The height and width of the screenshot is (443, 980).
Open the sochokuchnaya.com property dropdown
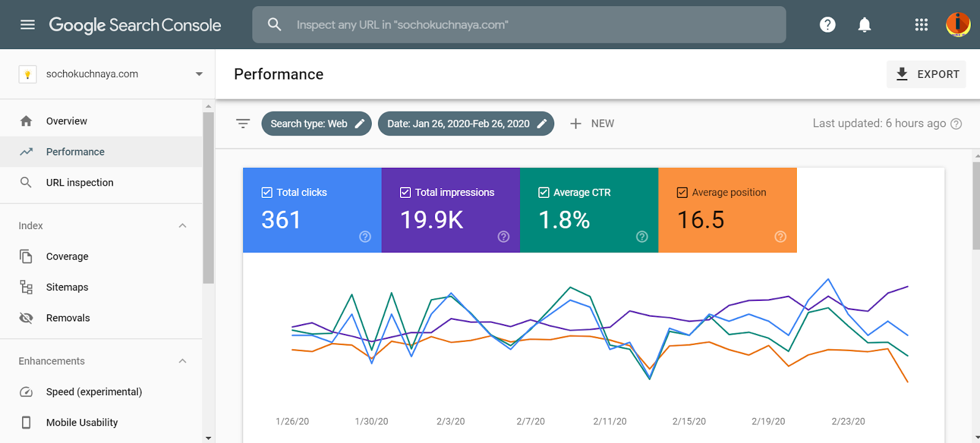tap(198, 74)
